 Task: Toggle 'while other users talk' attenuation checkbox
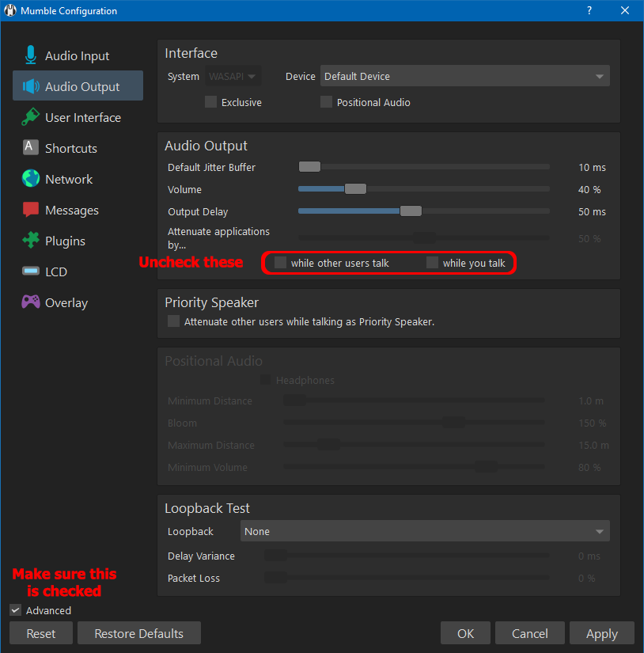(280, 263)
